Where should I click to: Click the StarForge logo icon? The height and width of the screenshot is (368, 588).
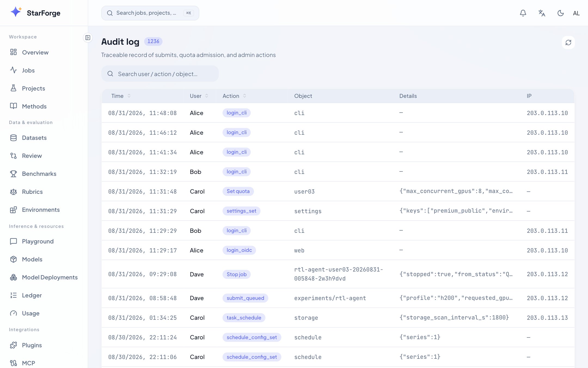pyautogui.click(x=16, y=12)
